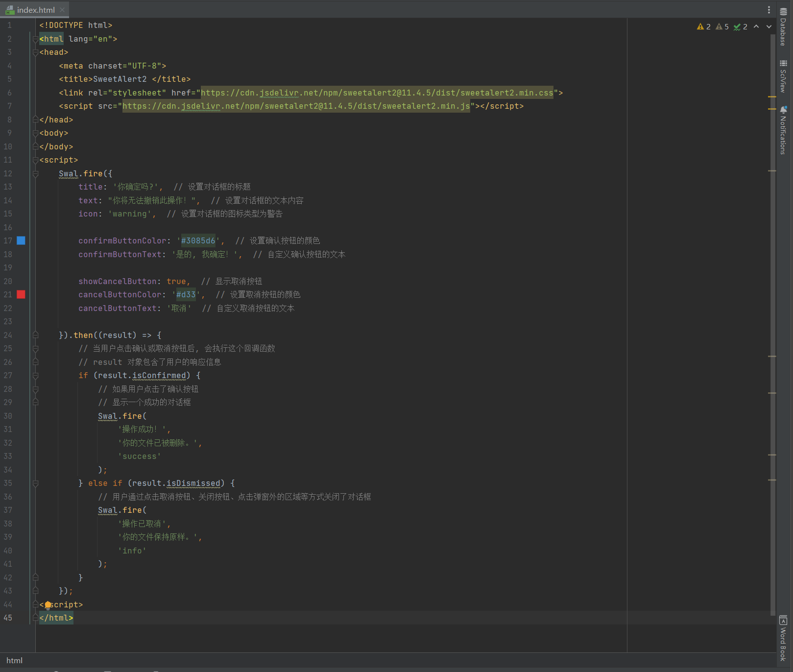Screen dimensions: 793x672
Task: Collapse the else if block on line 35
Action: [x=35, y=483]
